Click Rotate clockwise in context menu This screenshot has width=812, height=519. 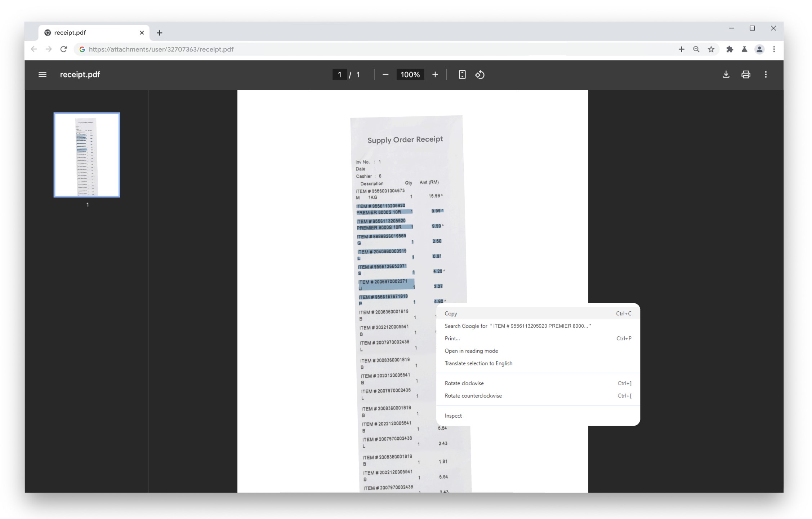[464, 383]
